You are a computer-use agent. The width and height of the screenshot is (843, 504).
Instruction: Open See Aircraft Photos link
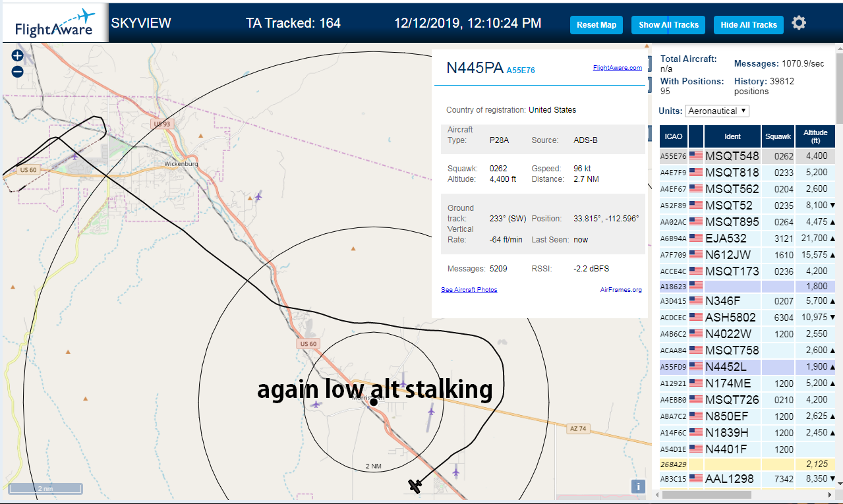click(469, 290)
